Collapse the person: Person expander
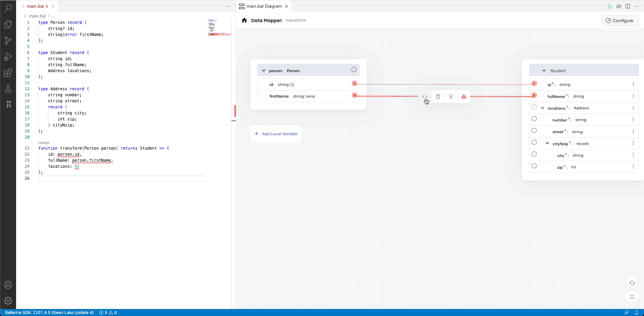Image resolution: width=644 pixels, height=316 pixels. 264,70
